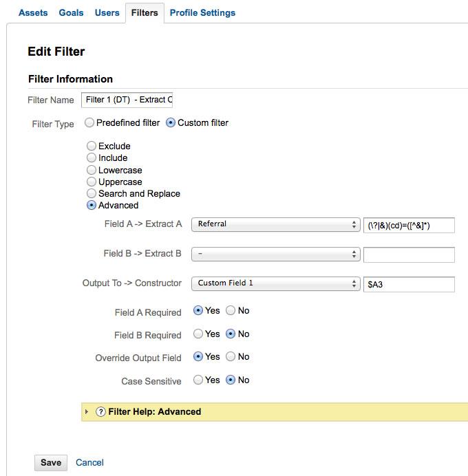468x476 pixels.
Task: Open the Profile Settings tab
Action: coord(202,12)
